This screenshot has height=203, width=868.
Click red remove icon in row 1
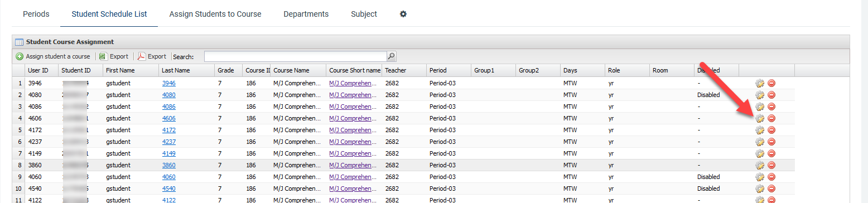tap(771, 83)
